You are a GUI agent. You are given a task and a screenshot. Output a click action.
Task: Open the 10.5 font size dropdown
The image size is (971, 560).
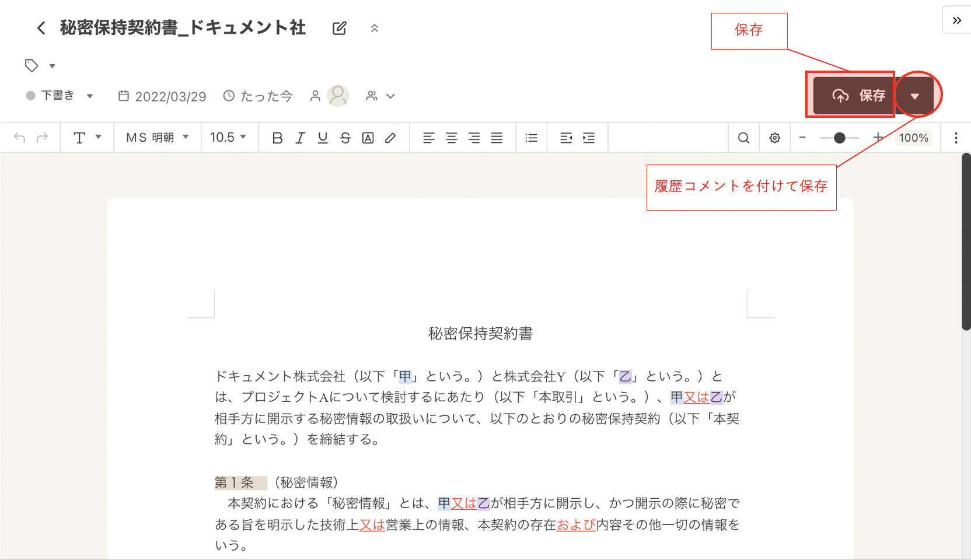228,138
